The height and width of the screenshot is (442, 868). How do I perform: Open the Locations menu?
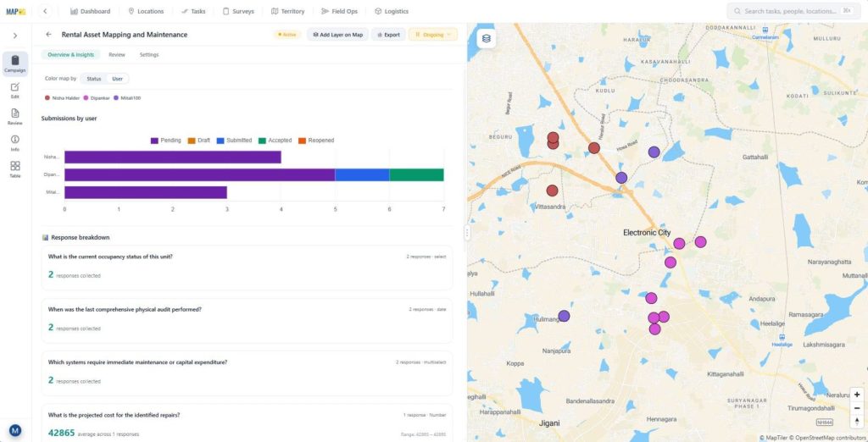point(146,11)
